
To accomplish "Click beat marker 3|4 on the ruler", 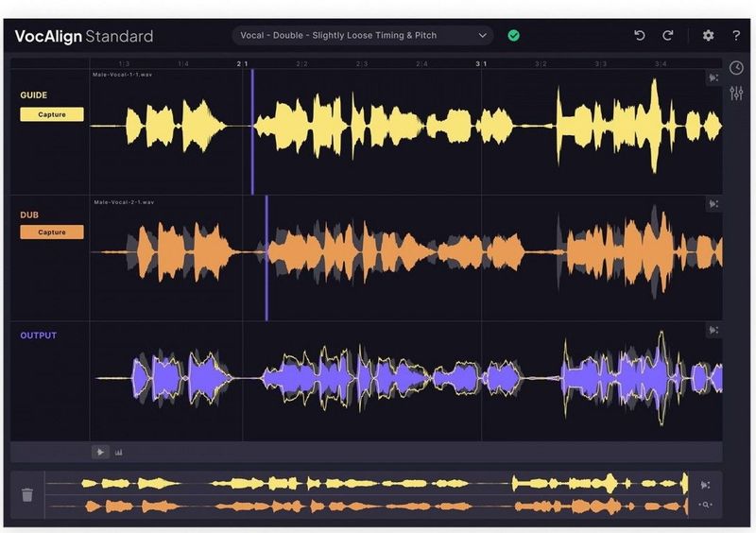I will point(660,63).
